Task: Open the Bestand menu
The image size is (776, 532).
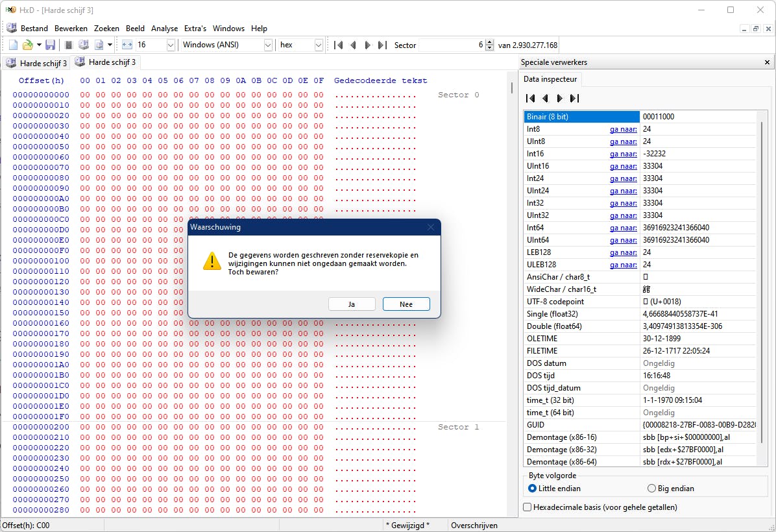Action: click(34, 28)
